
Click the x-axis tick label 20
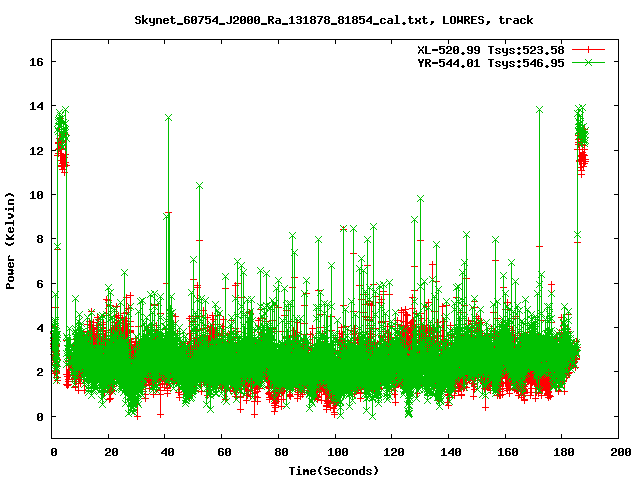click(111, 452)
